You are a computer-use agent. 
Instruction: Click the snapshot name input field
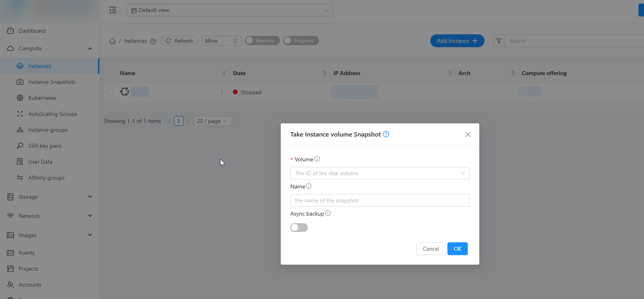click(380, 200)
